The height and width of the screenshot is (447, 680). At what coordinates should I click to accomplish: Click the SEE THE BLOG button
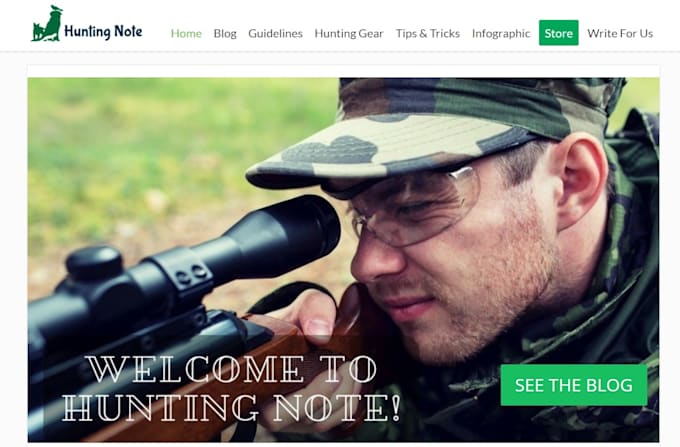click(x=574, y=385)
